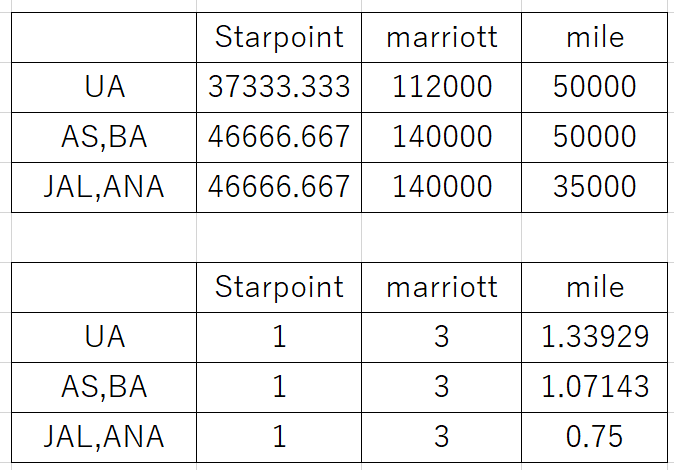Click the cell with value 0.75
Screen dimensions: 674x470
click(x=594, y=437)
